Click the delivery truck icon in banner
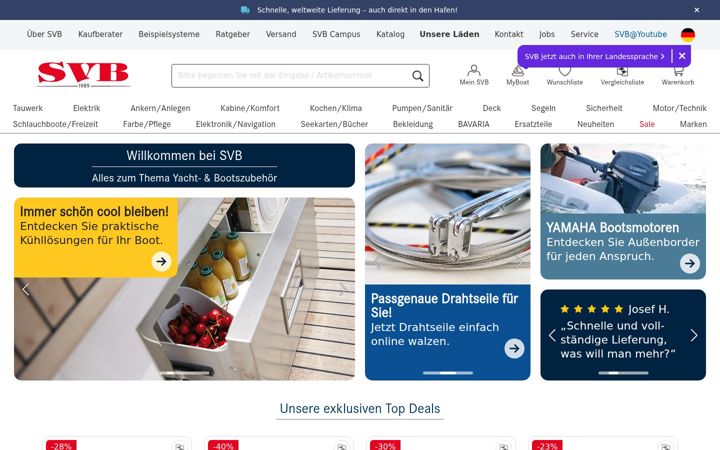The height and width of the screenshot is (450, 720). coord(245,10)
